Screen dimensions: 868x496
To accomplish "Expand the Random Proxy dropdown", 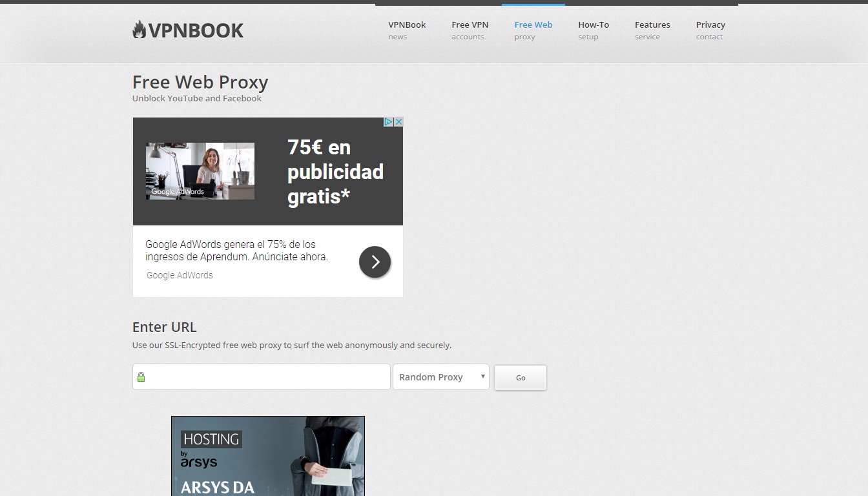I will tap(441, 377).
